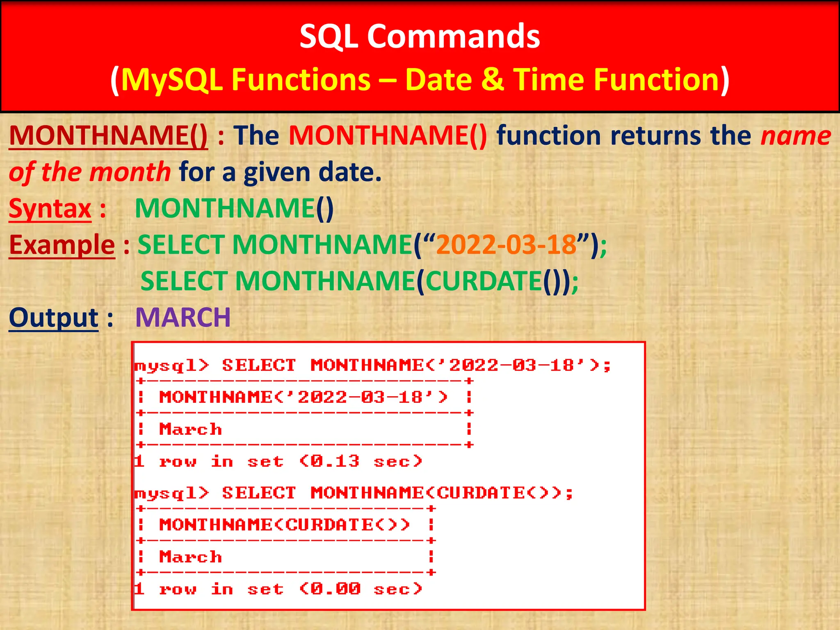Click the 'SELECT MONTHNAME(CURDATE());' example line
Screen dimensions: 840x630
click(x=359, y=281)
